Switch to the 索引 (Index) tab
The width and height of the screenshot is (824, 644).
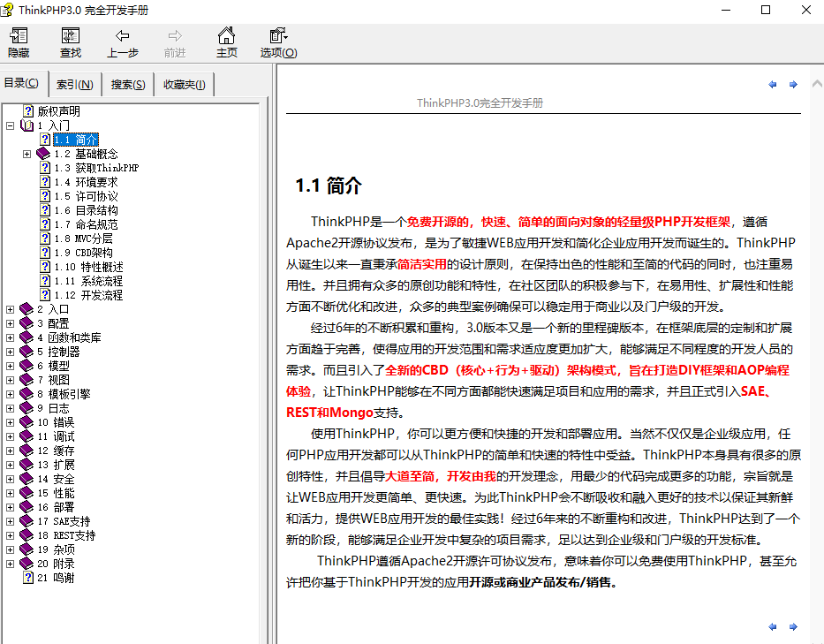tap(74, 83)
